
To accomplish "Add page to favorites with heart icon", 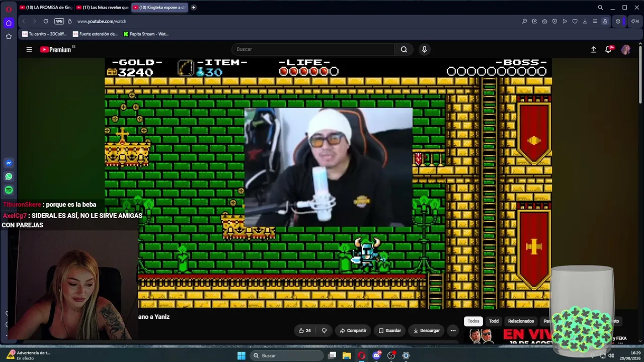I will [x=575, y=21].
